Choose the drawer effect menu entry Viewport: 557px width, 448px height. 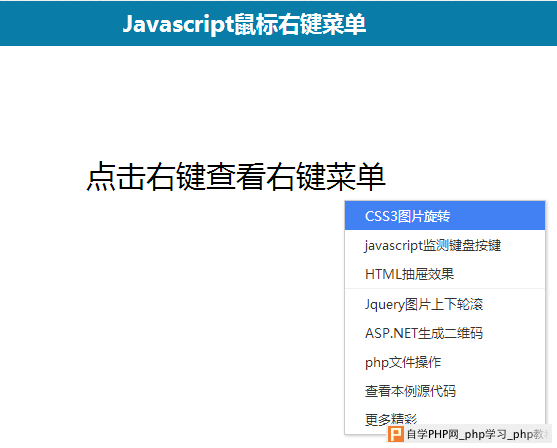pos(445,274)
